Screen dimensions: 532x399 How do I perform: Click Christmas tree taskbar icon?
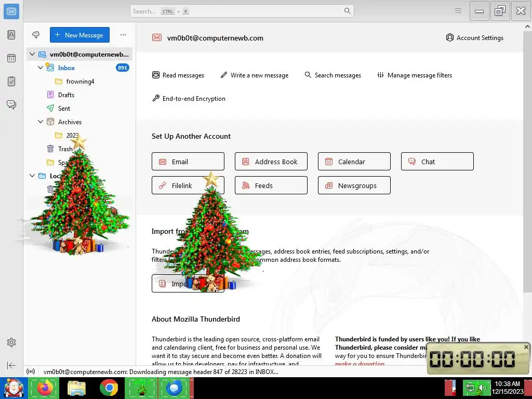(x=141, y=388)
